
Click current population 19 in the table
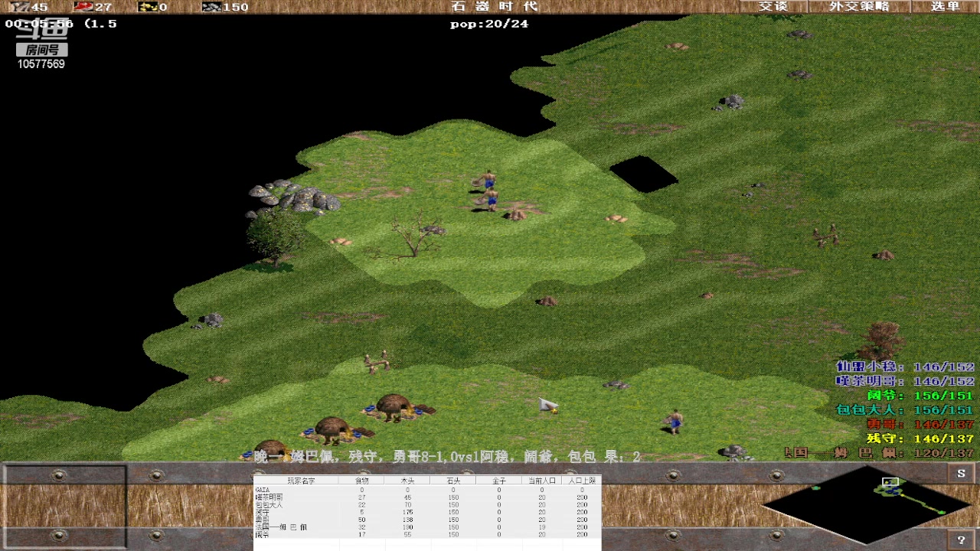[541, 527]
